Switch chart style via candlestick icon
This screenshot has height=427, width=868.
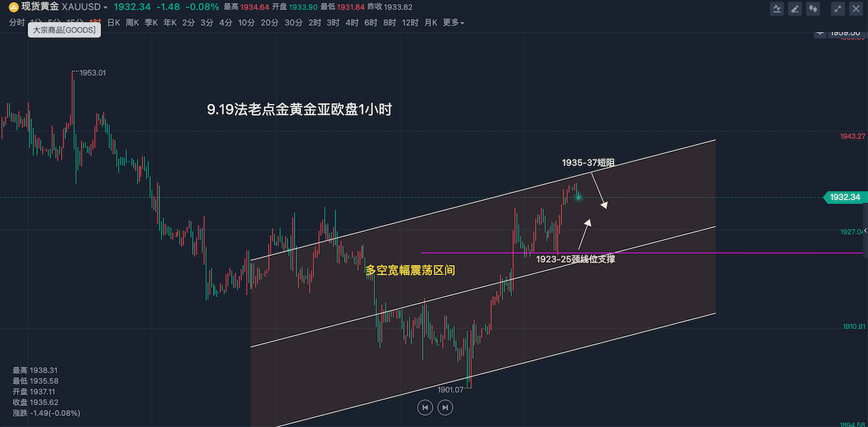click(813, 9)
